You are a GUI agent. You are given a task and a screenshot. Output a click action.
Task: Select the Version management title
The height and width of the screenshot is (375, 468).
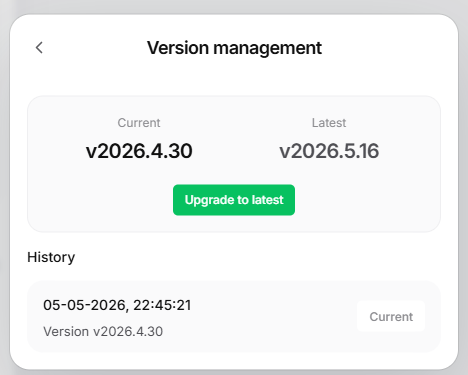coord(234,48)
